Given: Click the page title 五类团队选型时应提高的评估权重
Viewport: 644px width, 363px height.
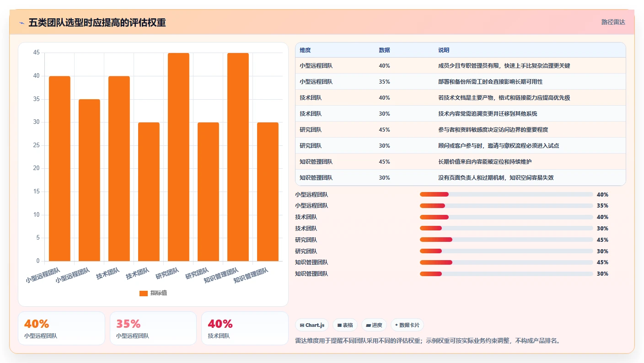Looking at the screenshot, I should tap(97, 23).
